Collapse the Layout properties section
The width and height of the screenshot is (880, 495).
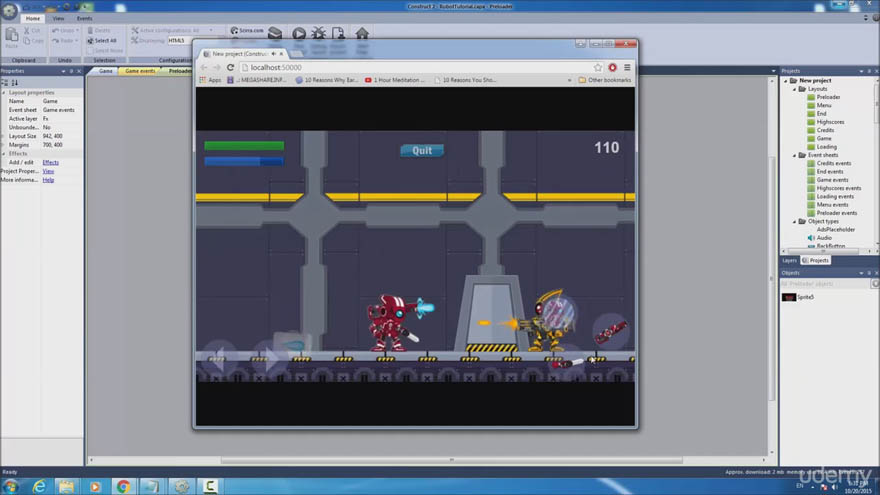tap(4, 93)
